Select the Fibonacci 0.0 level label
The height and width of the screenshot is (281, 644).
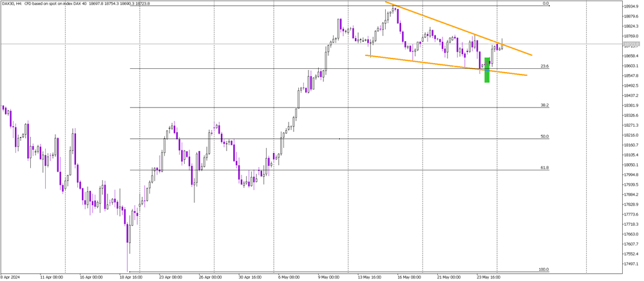(546, 3)
